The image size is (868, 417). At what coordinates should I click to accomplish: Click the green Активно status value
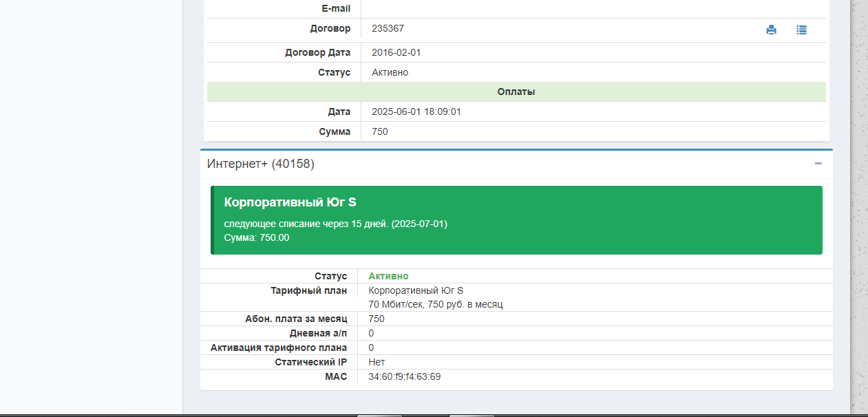click(x=388, y=276)
